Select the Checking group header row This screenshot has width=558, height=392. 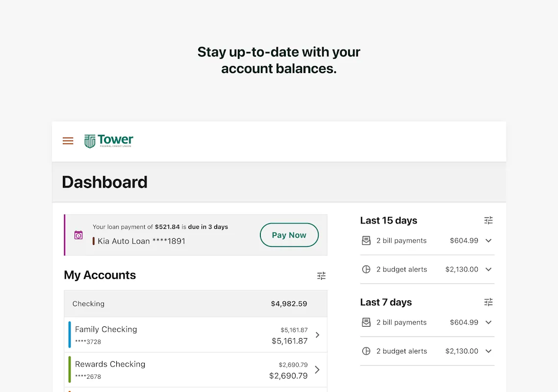pos(195,304)
